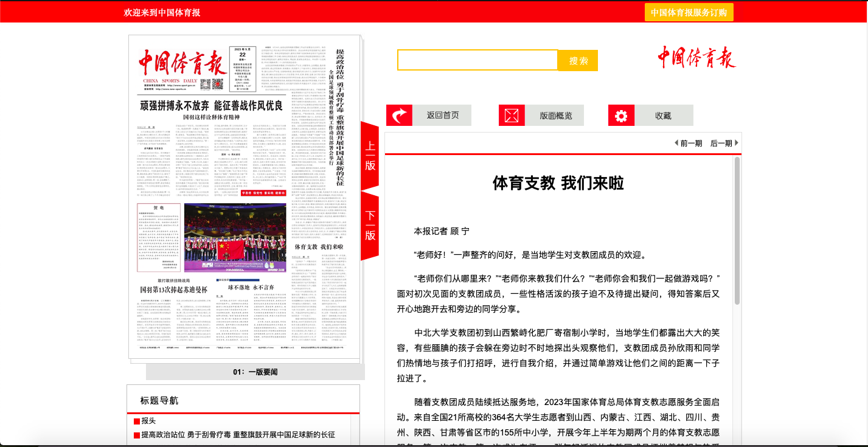Click the red return-arrow icon for 返回首页
868x447 pixels.
coord(400,116)
